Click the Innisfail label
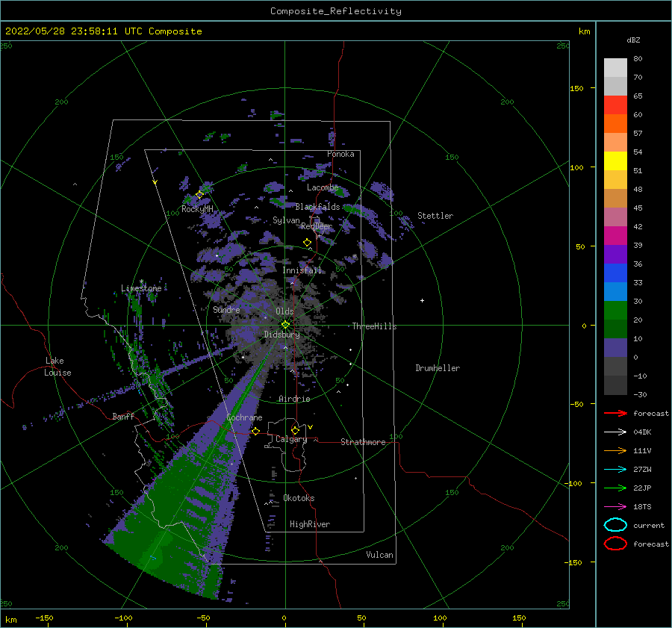This screenshot has height=628, width=672. [x=302, y=270]
